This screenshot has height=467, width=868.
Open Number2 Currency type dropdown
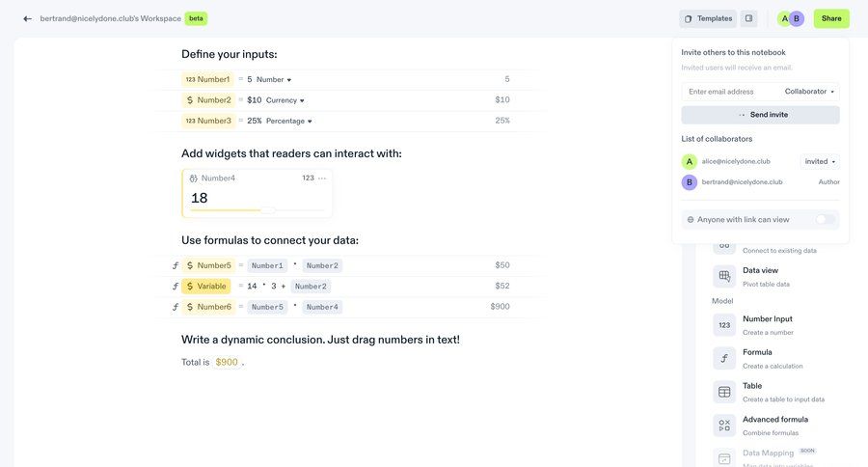coord(285,100)
